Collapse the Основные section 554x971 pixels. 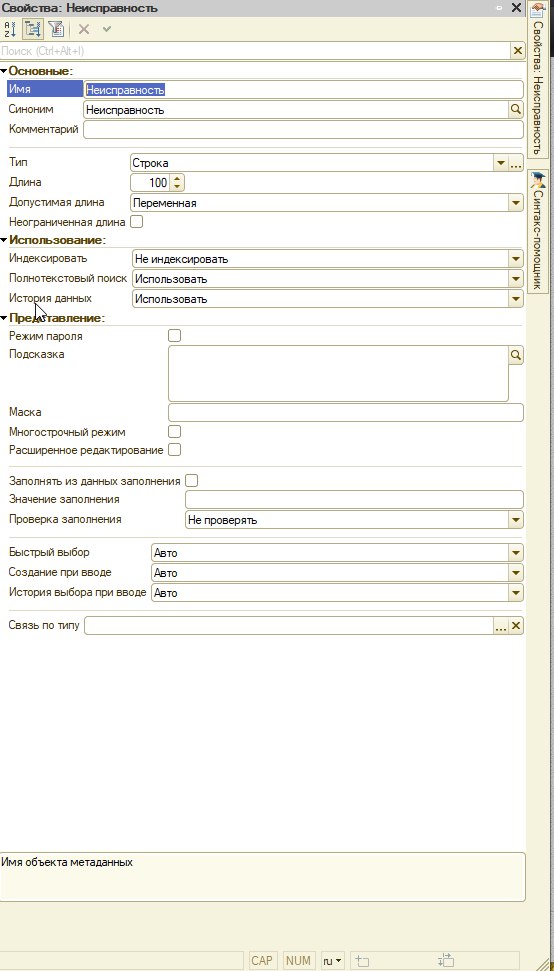[x=4, y=71]
